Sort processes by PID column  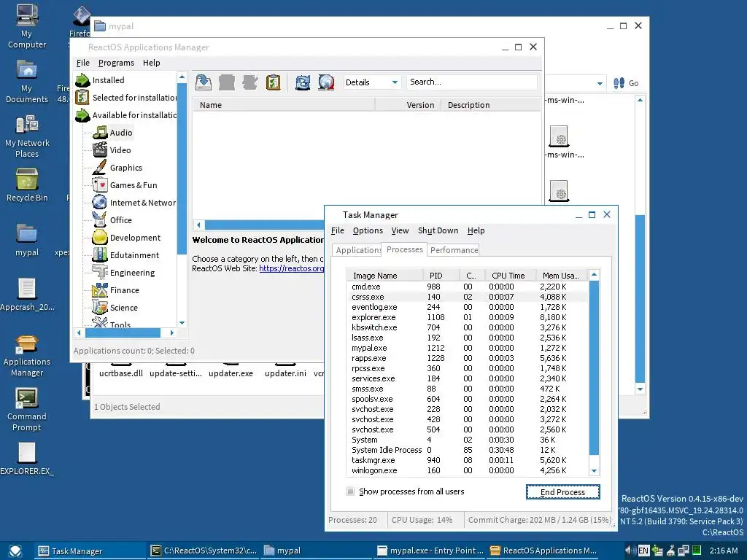[441, 275]
